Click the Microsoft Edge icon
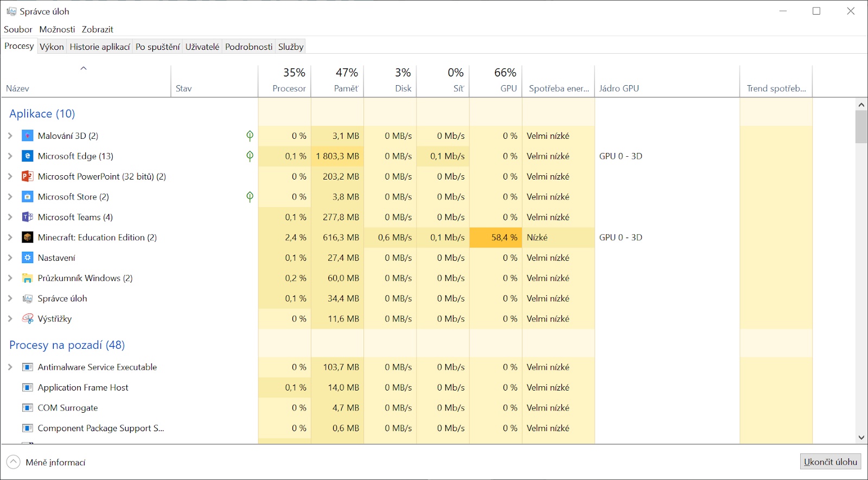The image size is (868, 480). pos(27,156)
